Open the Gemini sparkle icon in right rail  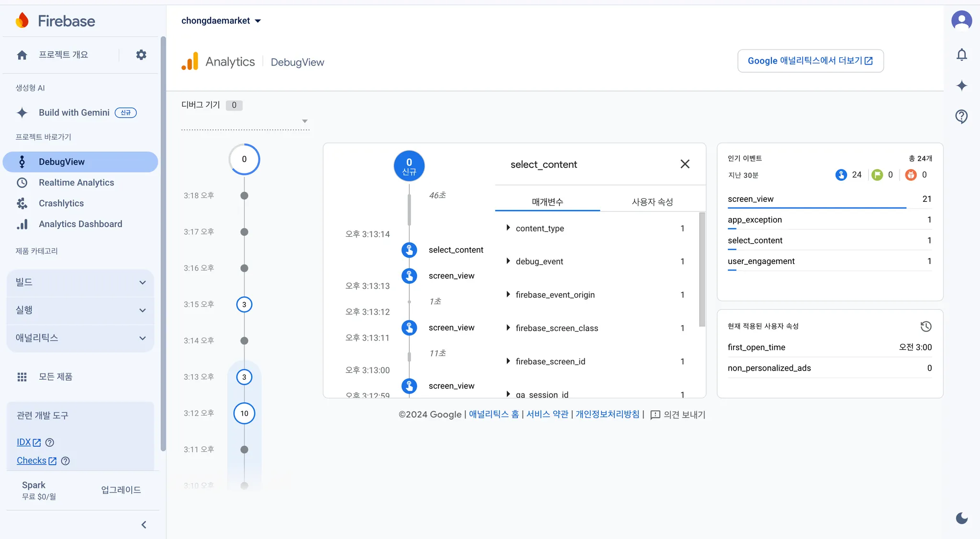click(x=962, y=86)
